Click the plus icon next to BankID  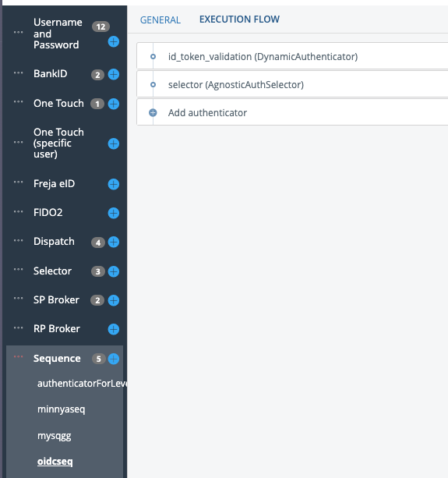[114, 74]
